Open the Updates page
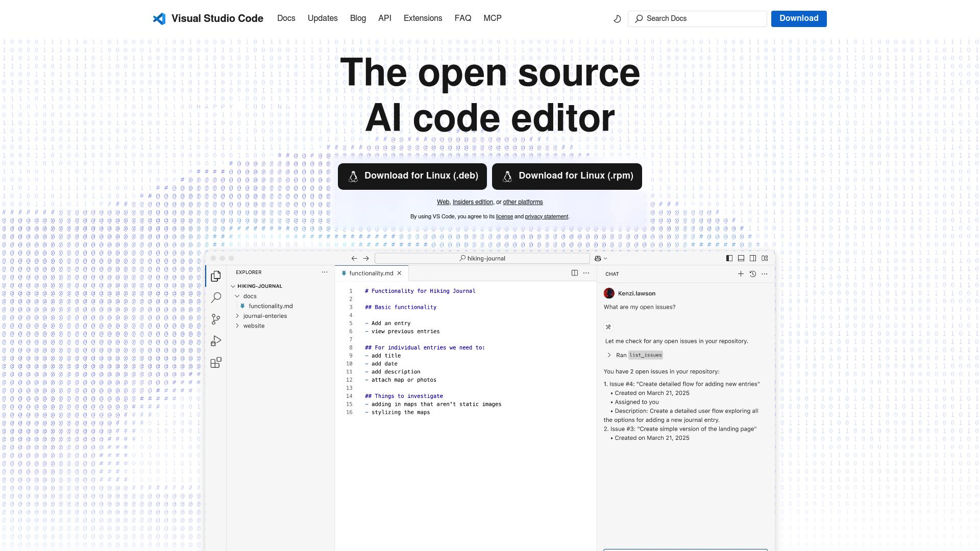Image resolution: width=980 pixels, height=551 pixels. click(323, 18)
